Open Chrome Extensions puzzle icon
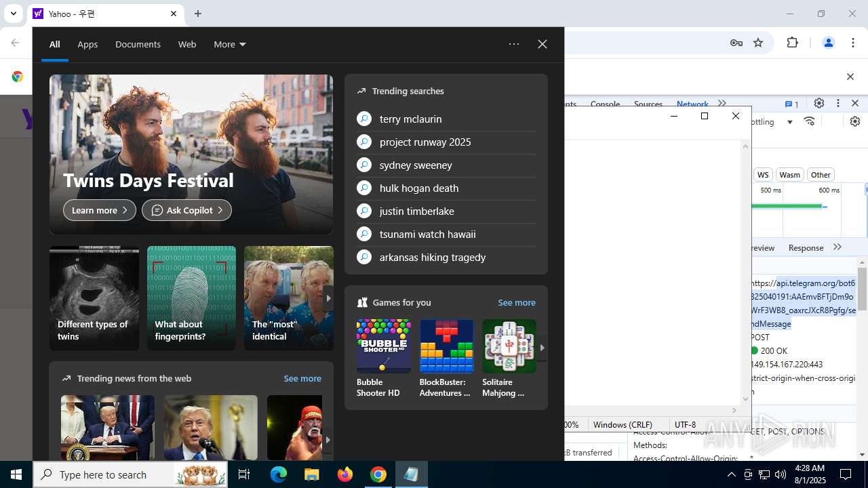This screenshot has width=868, height=488. pyautogui.click(x=792, y=43)
